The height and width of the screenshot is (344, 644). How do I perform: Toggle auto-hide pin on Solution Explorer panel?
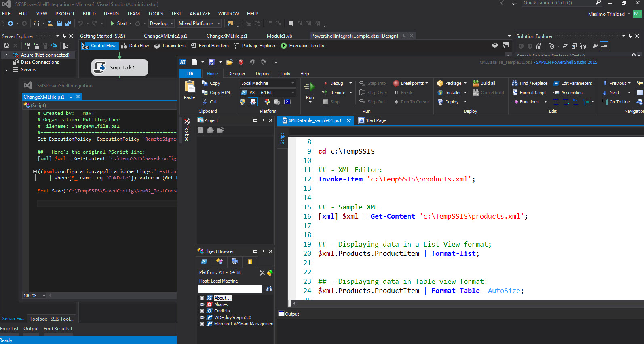pos(630,36)
